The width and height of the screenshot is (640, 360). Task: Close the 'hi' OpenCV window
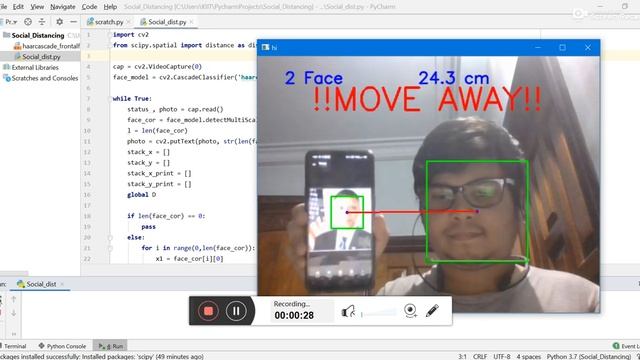coord(588,47)
